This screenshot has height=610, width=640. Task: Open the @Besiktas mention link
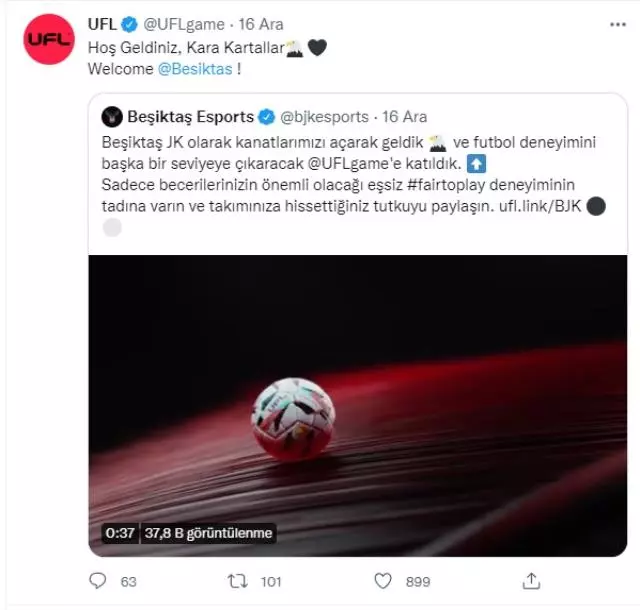(195, 69)
